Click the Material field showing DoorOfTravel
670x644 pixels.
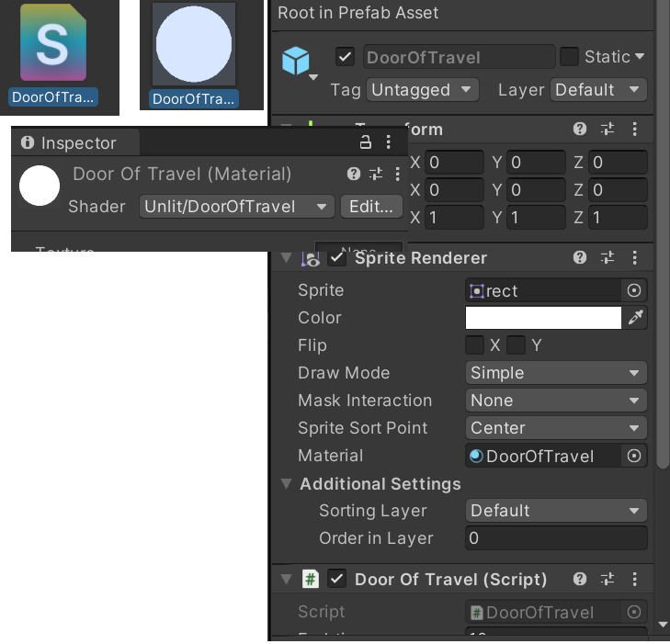click(x=543, y=457)
